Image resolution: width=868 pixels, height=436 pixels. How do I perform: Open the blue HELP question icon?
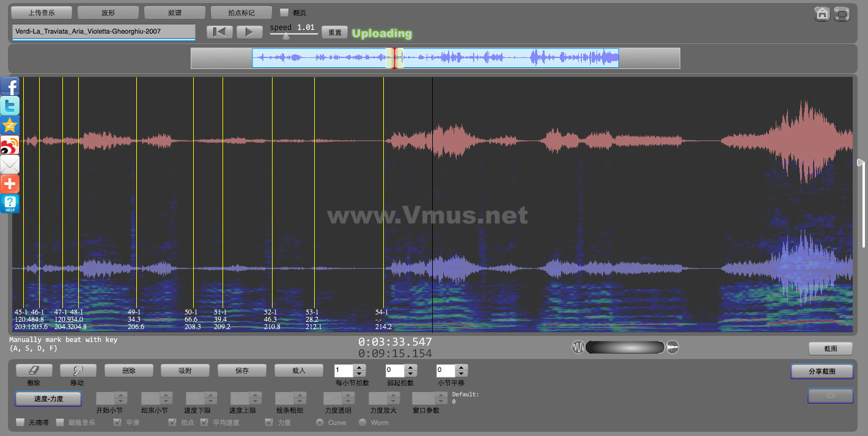[x=10, y=203]
